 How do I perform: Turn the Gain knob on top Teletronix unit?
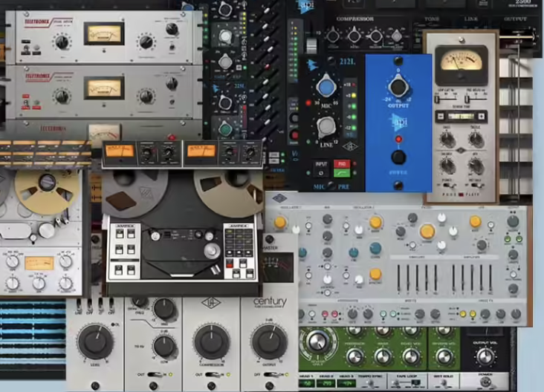[62, 42]
